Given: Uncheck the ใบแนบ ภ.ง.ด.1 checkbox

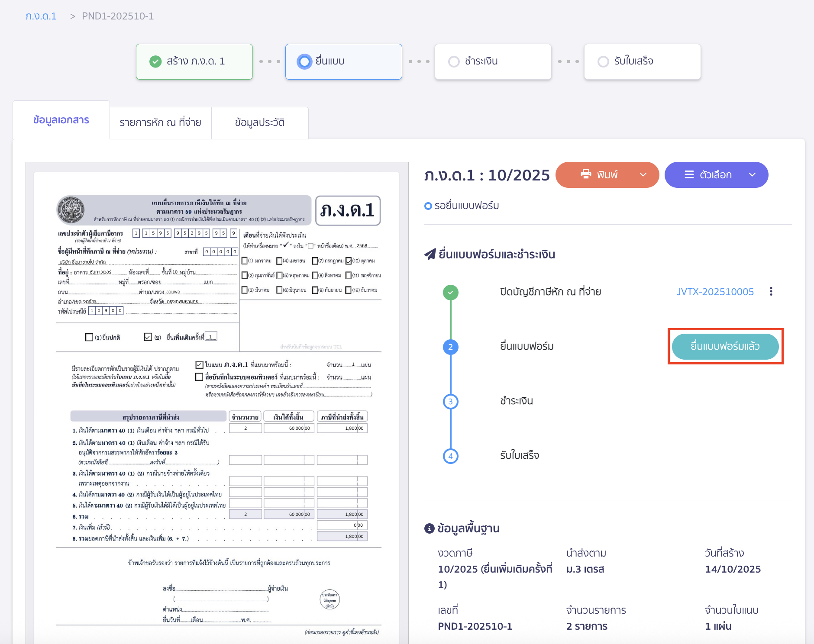Looking at the screenshot, I should 199,364.
